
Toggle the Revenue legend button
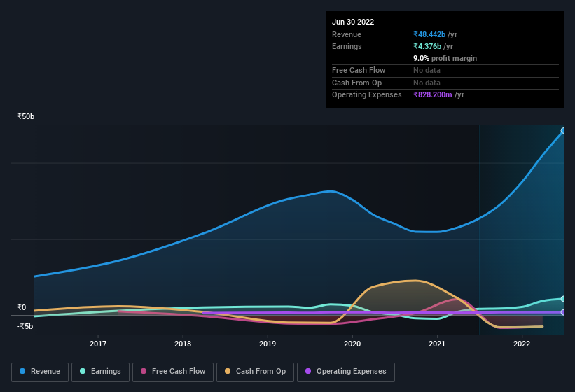[40, 372]
